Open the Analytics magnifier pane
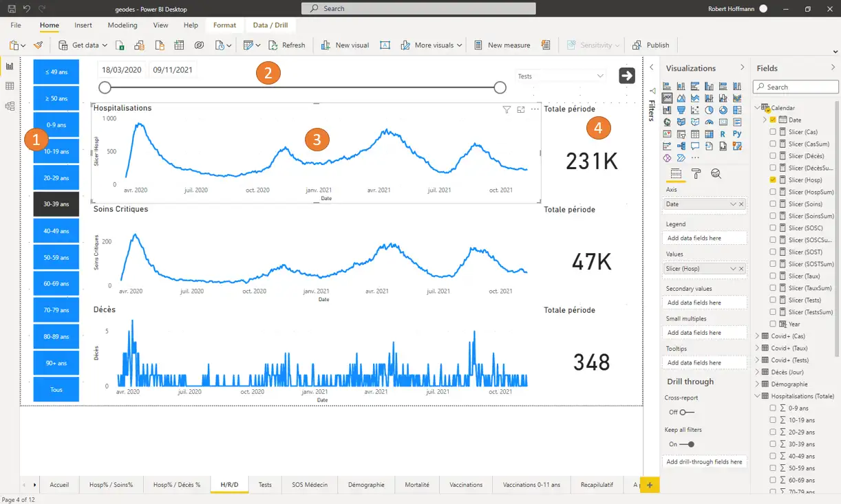The image size is (841, 504). pos(716,173)
